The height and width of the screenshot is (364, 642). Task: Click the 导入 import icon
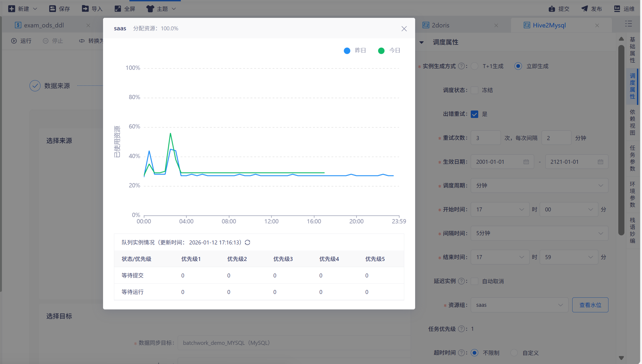pyautogui.click(x=85, y=9)
